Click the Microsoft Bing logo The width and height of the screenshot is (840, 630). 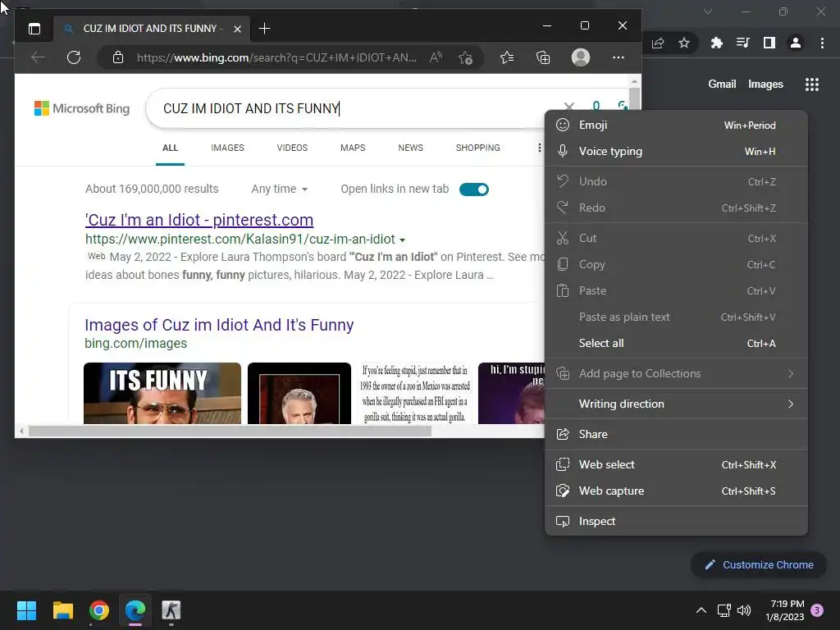point(82,108)
